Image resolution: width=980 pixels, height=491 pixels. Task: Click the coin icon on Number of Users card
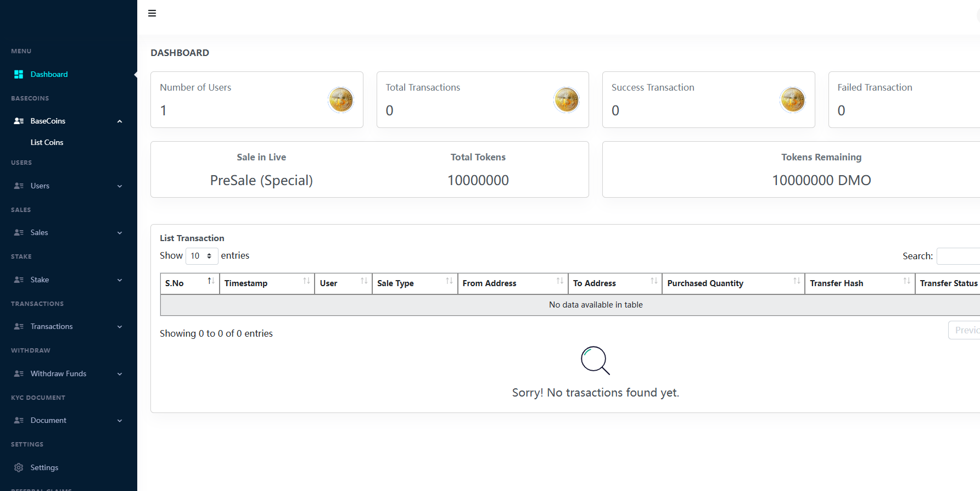pos(340,100)
